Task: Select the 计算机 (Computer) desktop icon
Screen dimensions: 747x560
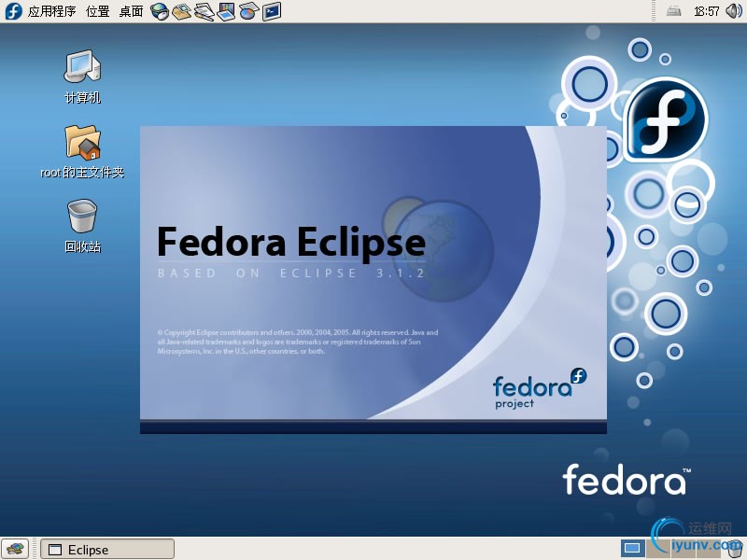Action: click(82, 77)
